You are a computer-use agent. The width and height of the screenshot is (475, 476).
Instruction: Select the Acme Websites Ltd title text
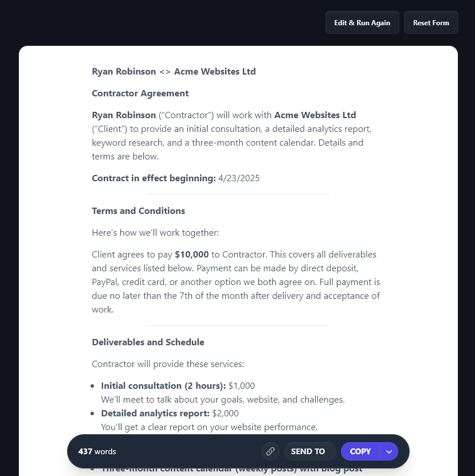click(214, 71)
